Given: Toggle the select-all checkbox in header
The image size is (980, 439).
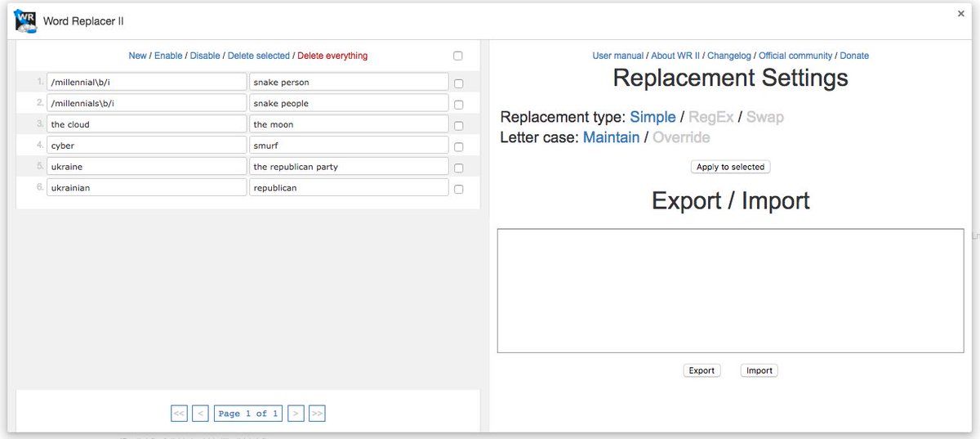Looking at the screenshot, I should 457,56.
